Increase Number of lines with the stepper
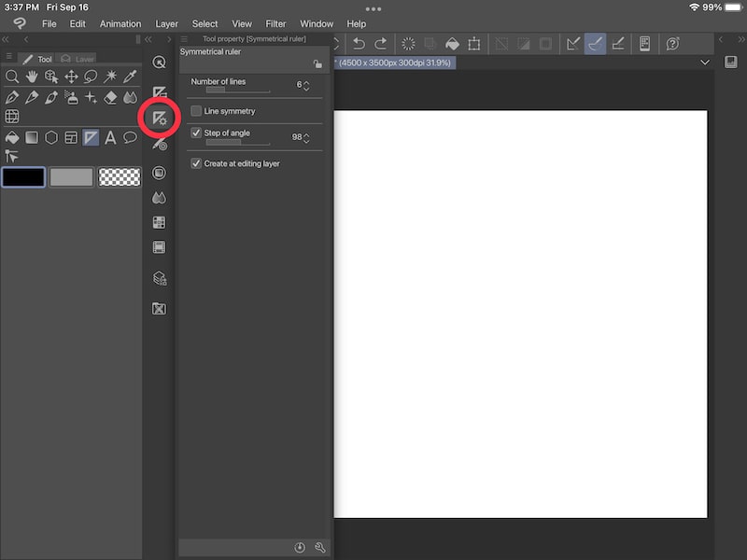Image resolution: width=747 pixels, height=560 pixels. (x=308, y=80)
